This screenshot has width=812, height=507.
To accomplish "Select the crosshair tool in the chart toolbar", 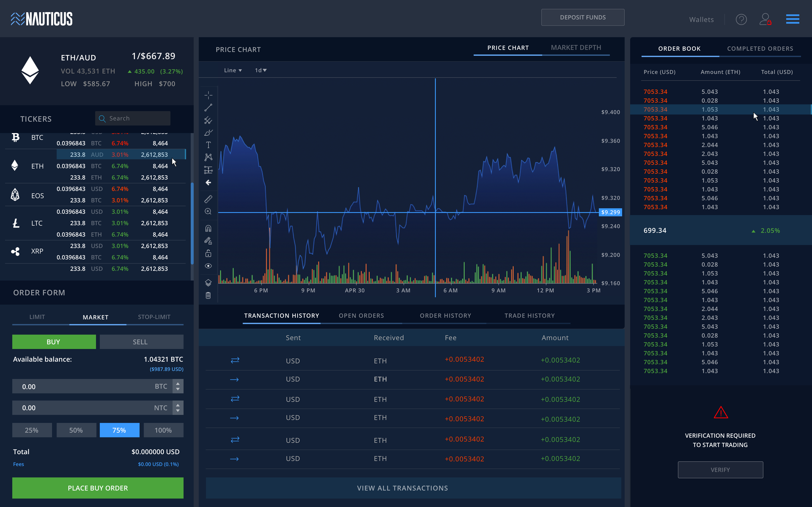I will (x=208, y=95).
